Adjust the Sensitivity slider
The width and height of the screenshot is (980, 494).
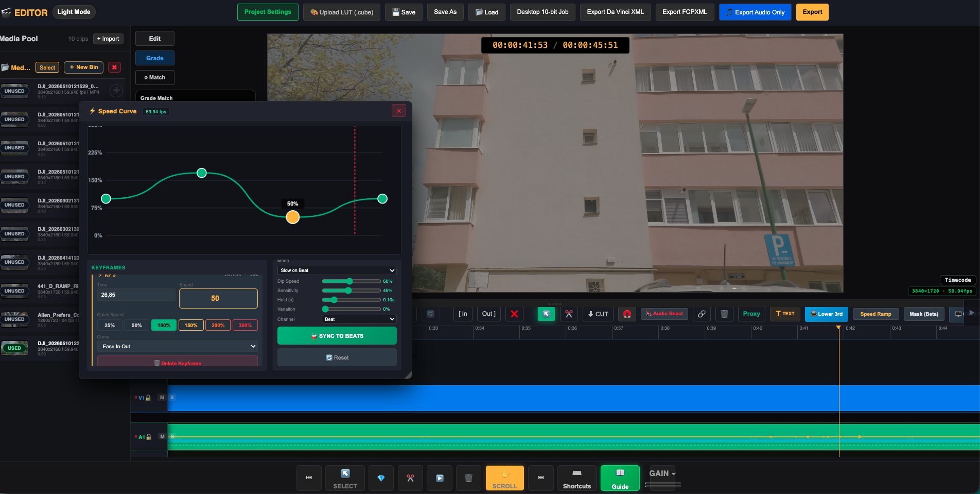coord(352,291)
